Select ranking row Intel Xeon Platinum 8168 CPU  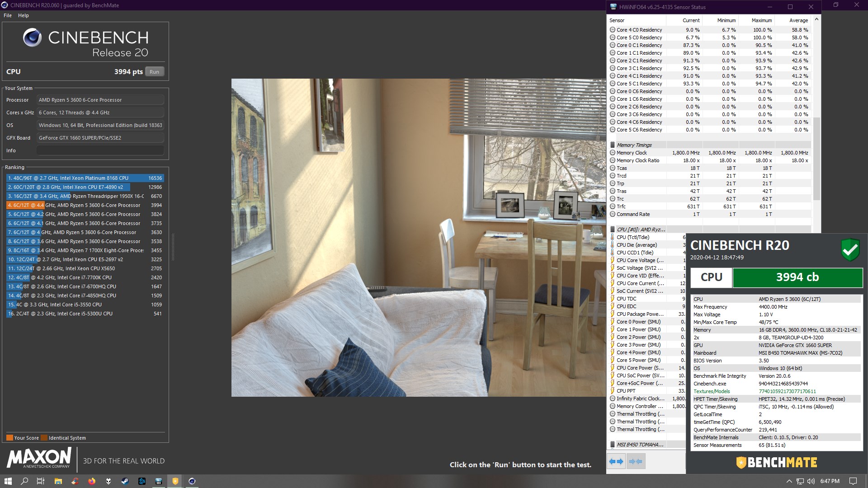coord(85,178)
